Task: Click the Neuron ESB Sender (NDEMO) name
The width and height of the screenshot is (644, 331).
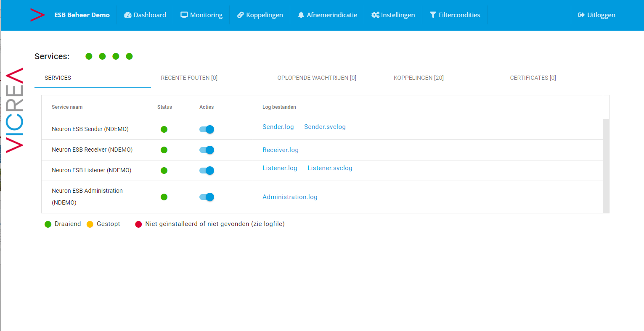Action: click(x=90, y=129)
